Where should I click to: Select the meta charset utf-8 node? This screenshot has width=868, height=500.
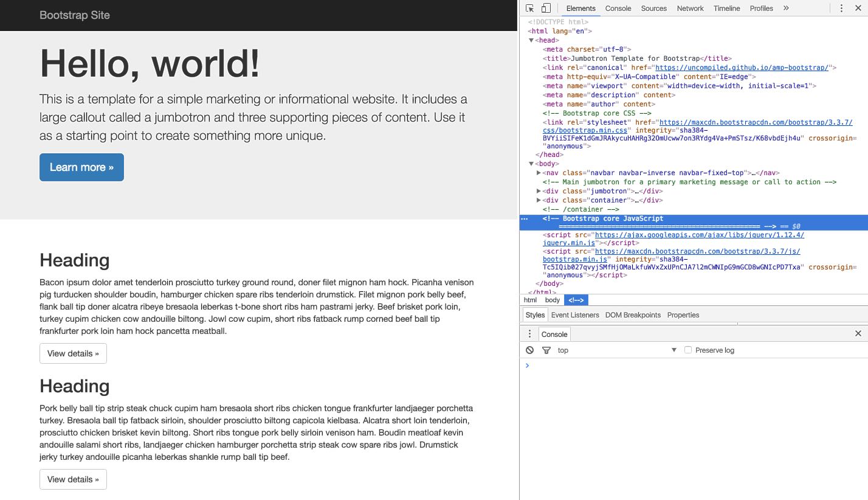click(587, 49)
